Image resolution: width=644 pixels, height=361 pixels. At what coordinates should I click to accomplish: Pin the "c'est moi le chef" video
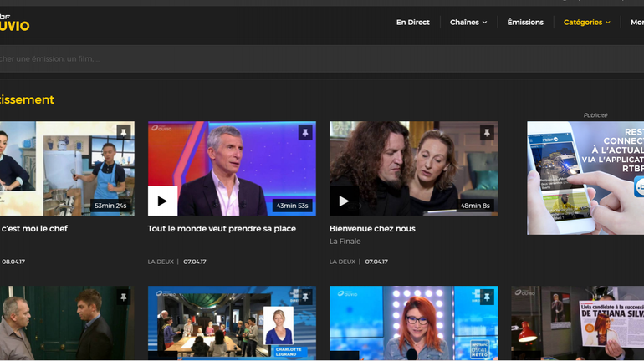click(x=123, y=133)
